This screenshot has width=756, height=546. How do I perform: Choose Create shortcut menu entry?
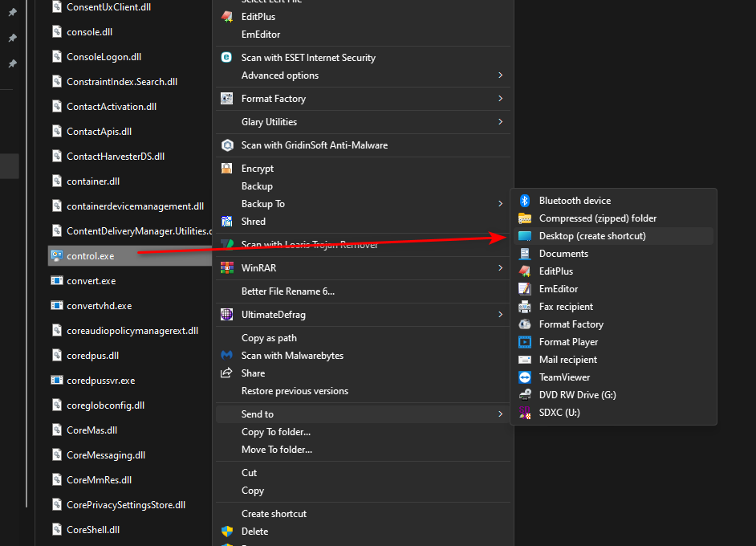363,514
